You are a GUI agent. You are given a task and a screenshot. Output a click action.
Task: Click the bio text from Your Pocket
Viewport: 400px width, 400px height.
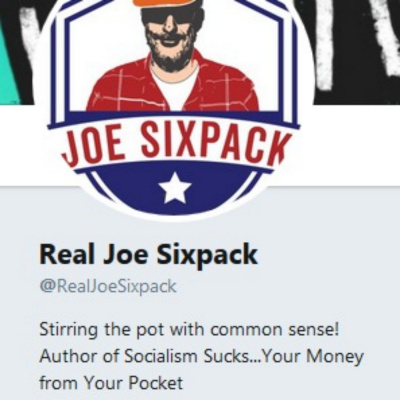coord(111,383)
